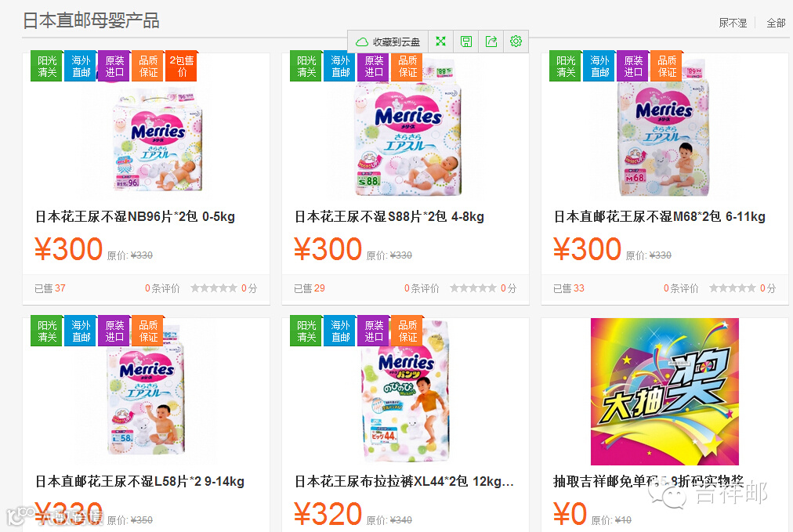793x532 pixels.
Task: Click the green save disk icon
Action: [465, 42]
